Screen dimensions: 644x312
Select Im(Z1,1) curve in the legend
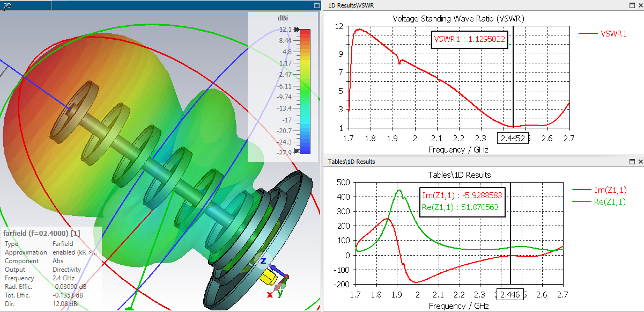coord(599,190)
